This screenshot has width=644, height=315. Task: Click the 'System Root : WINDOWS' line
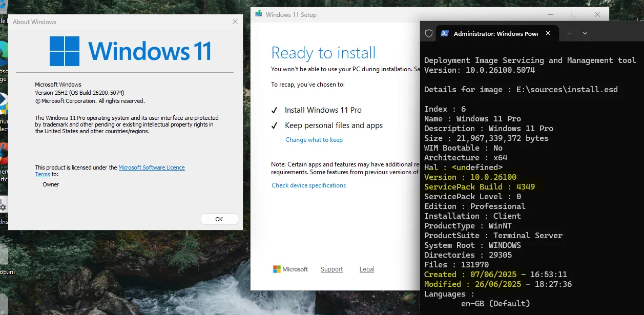coord(472,245)
